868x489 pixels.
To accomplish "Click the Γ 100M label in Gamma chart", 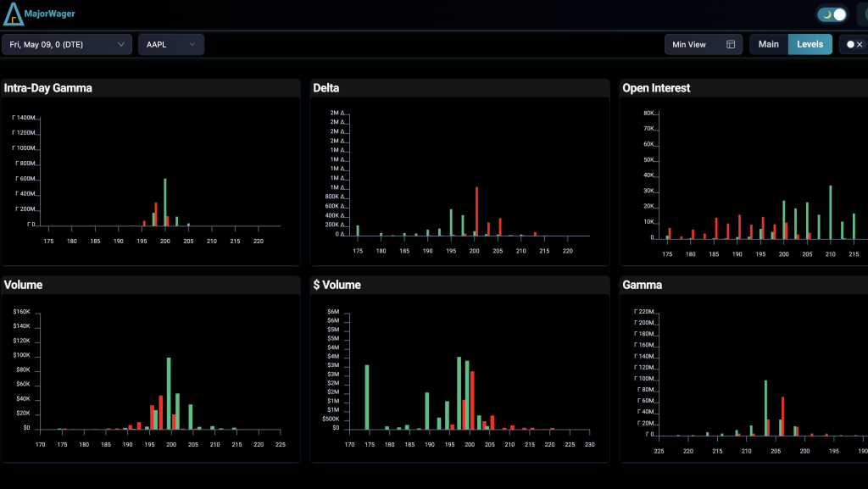I will coord(644,379).
